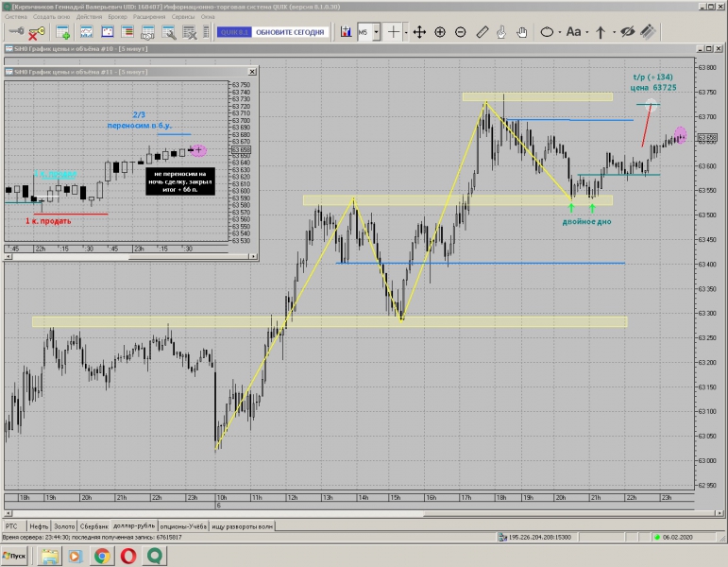Switch to the Нефть tab
This screenshot has width=728, height=567.
pyautogui.click(x=39, y=526)
